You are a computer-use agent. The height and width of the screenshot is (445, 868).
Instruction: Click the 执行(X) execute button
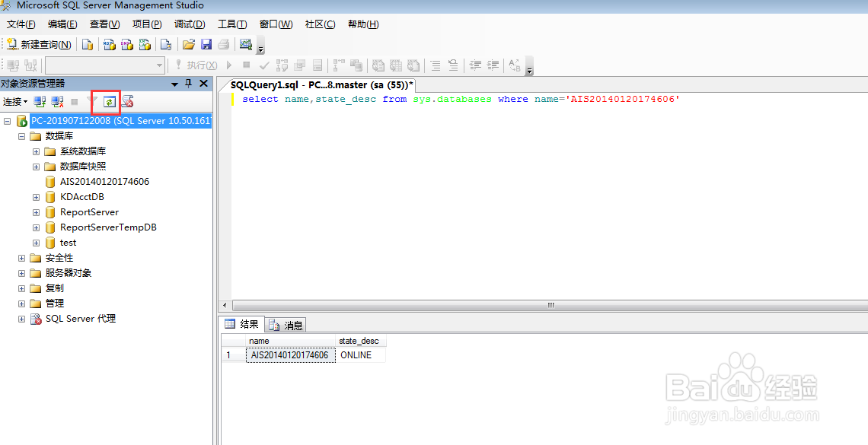(x=196, y=65)
